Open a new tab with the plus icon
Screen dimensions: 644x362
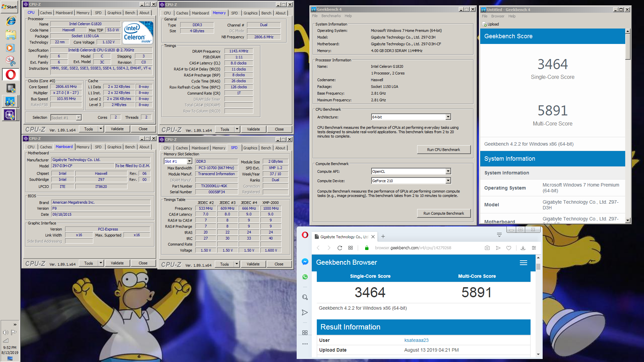(x=383, y=237)
